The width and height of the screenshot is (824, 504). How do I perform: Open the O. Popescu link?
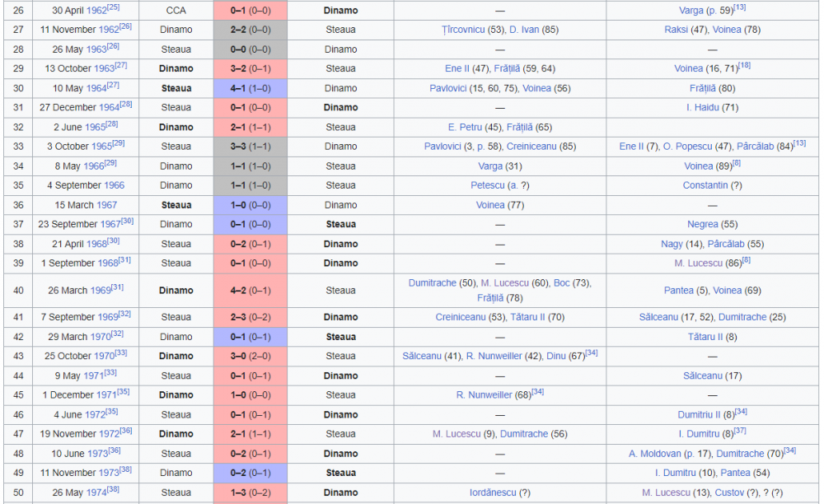click(687, 146)
